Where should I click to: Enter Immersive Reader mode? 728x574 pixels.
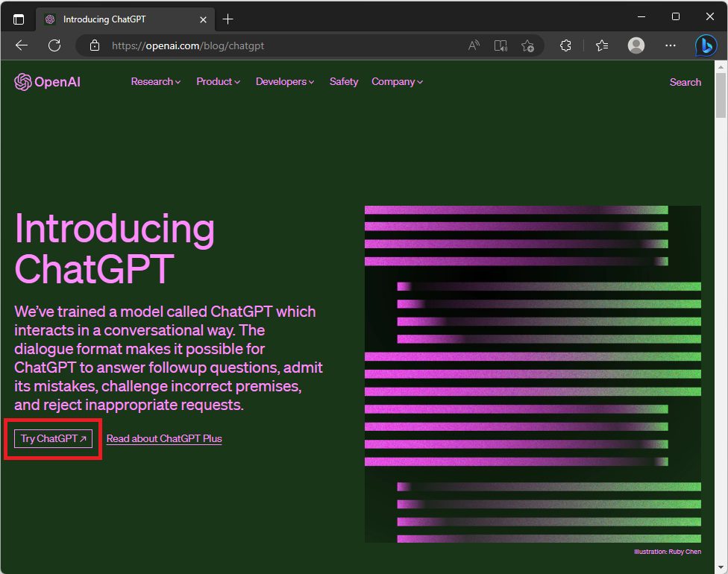(x=501, y=45)
